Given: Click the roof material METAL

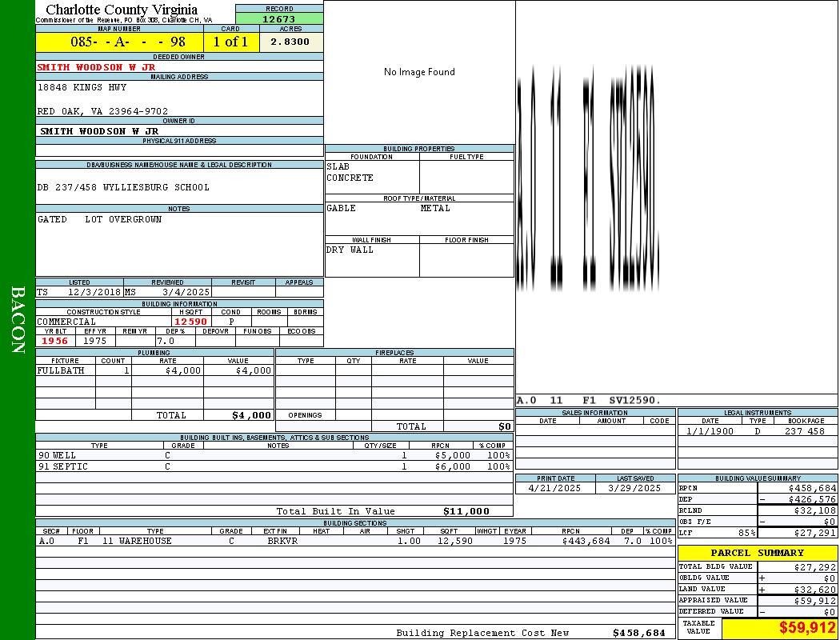Looking at the screenshot, I should (x=435, y=208).
